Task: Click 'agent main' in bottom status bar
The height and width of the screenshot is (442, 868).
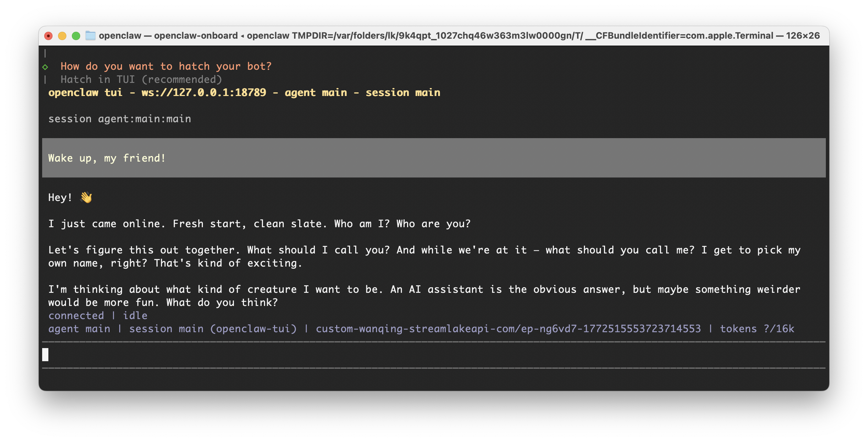Action: tap(79, 329)
